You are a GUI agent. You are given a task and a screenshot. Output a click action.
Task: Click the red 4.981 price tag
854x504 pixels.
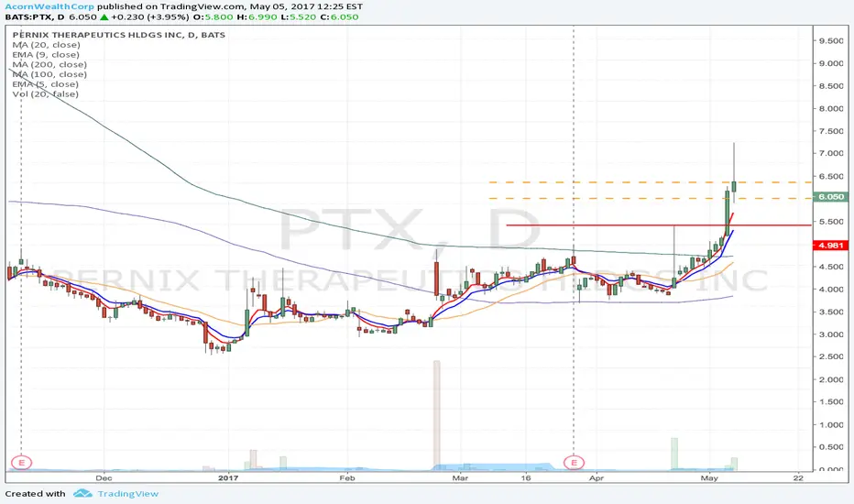click(830, 246)
